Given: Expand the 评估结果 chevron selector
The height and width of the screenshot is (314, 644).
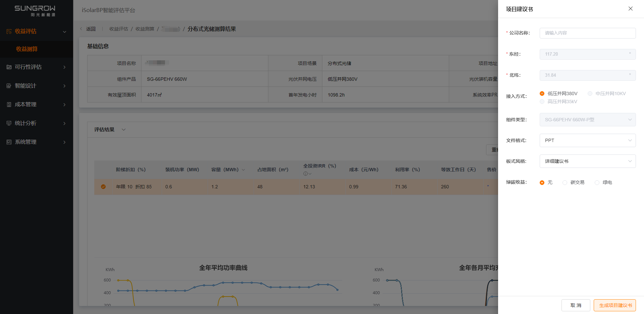Looking at the screenshot, I should pos(123,130).
